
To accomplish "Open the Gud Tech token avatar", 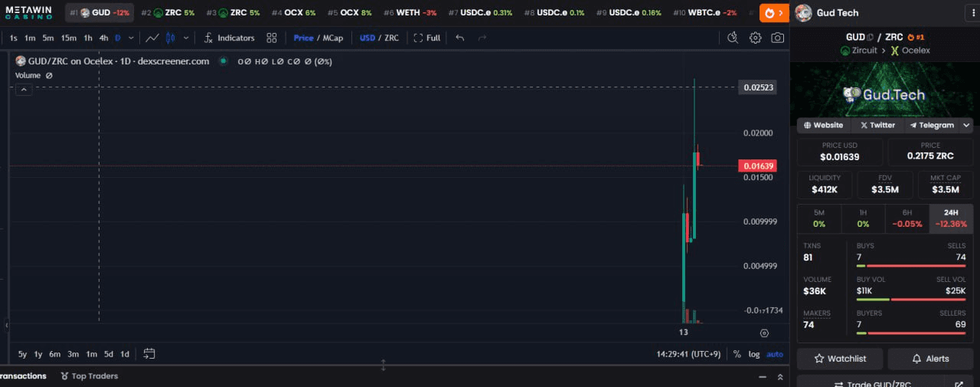I will pos(803,12).
